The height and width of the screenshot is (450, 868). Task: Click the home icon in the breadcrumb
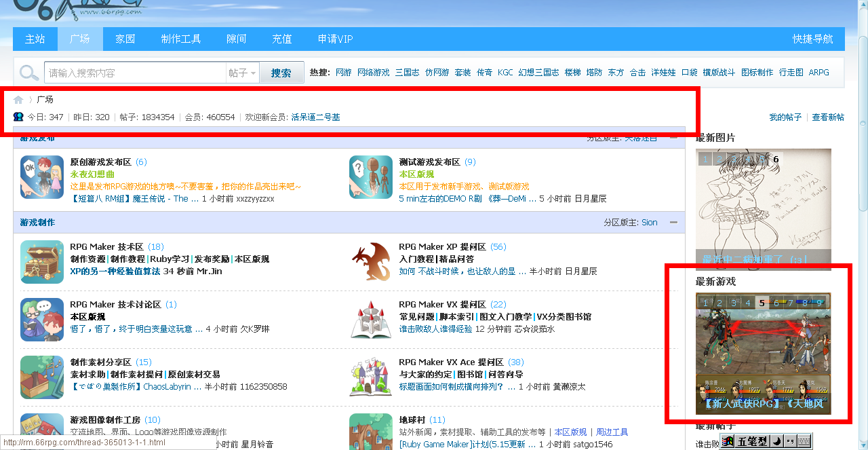coord(18,100)
